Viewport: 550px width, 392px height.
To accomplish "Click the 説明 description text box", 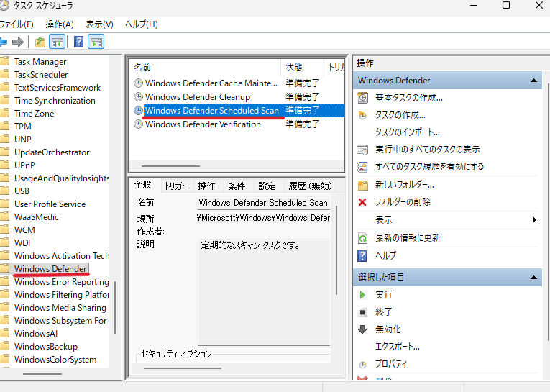I will [264, 292].
